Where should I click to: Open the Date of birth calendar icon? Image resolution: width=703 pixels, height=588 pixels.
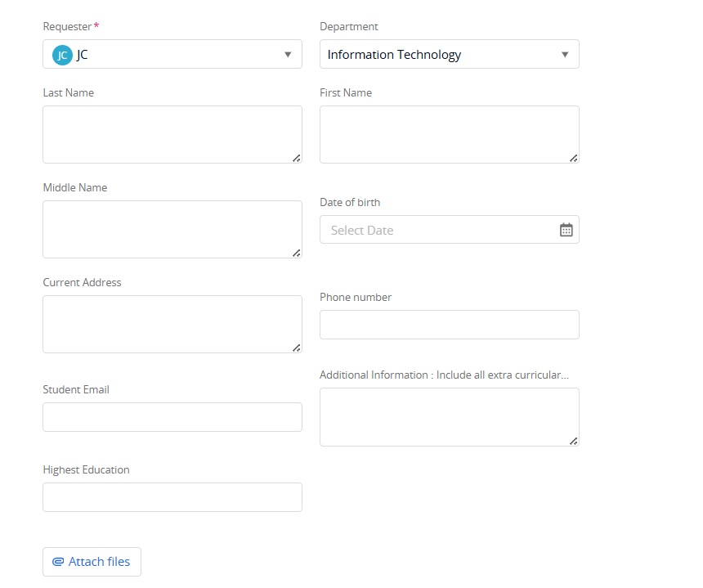tap(566, 230)
